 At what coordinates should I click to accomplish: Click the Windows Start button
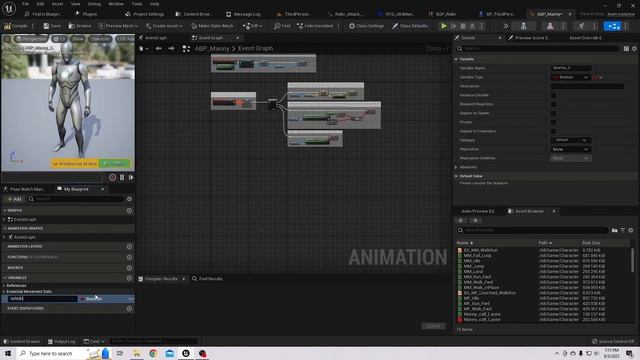8,353
